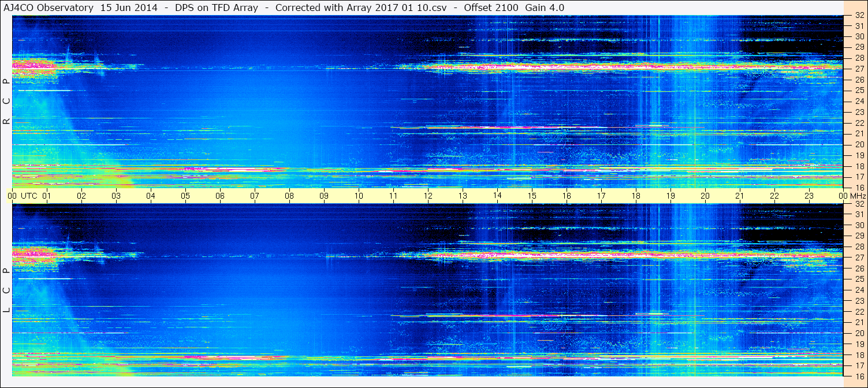Click the DPS on TFD Array label
Screen dimensions: 868x388
(217, 8)
